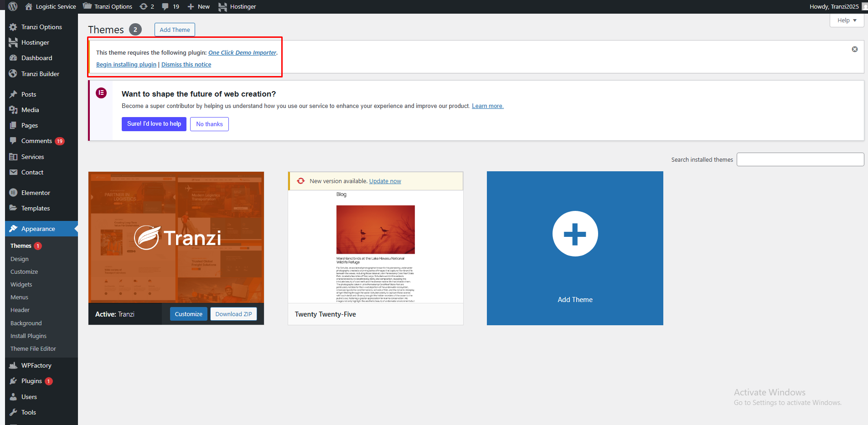Open Elementor from the sidebar
This screenshot has width=868, height=425.
point(36,193)
